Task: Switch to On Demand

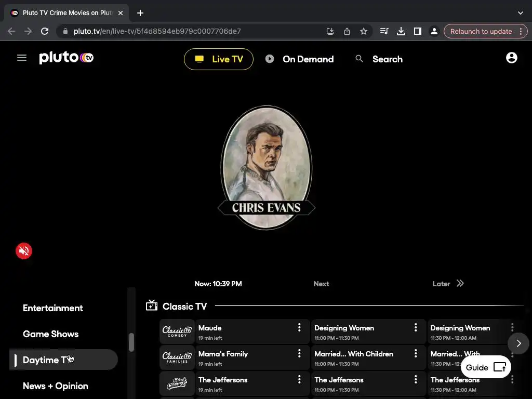Action: (300, 59)
